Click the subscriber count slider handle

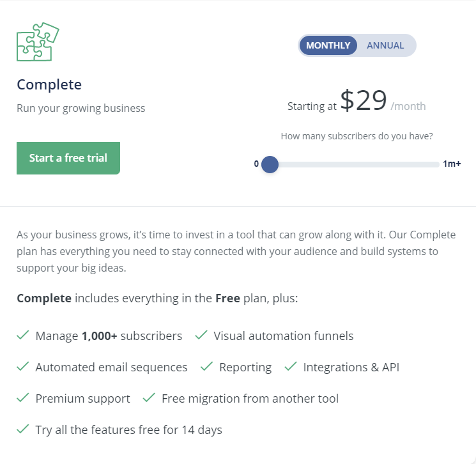coord(270,164)
